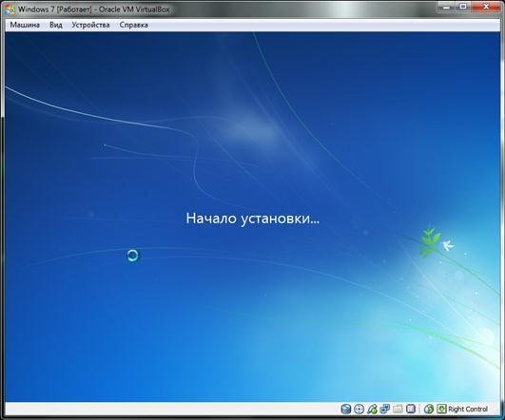
Task: Open the Справка menu
Action: [134, 25]
